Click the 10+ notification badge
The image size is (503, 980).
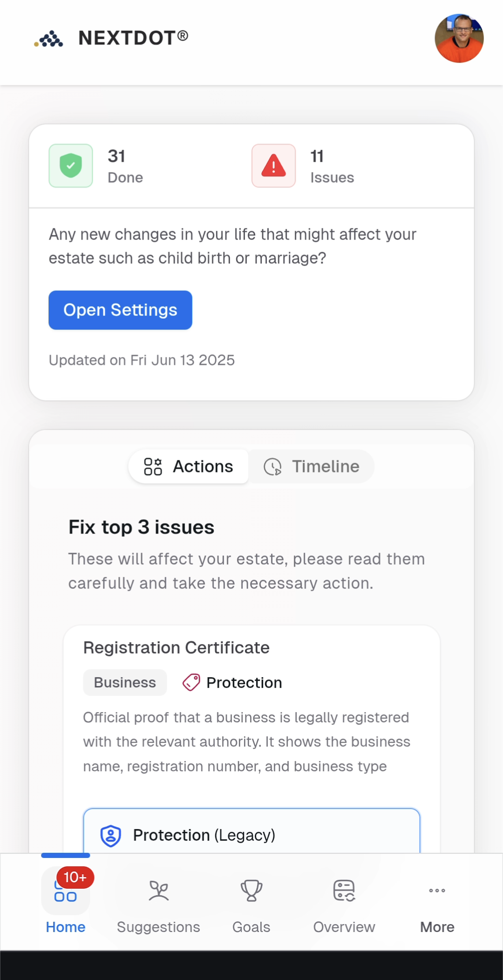coord(75,877)
